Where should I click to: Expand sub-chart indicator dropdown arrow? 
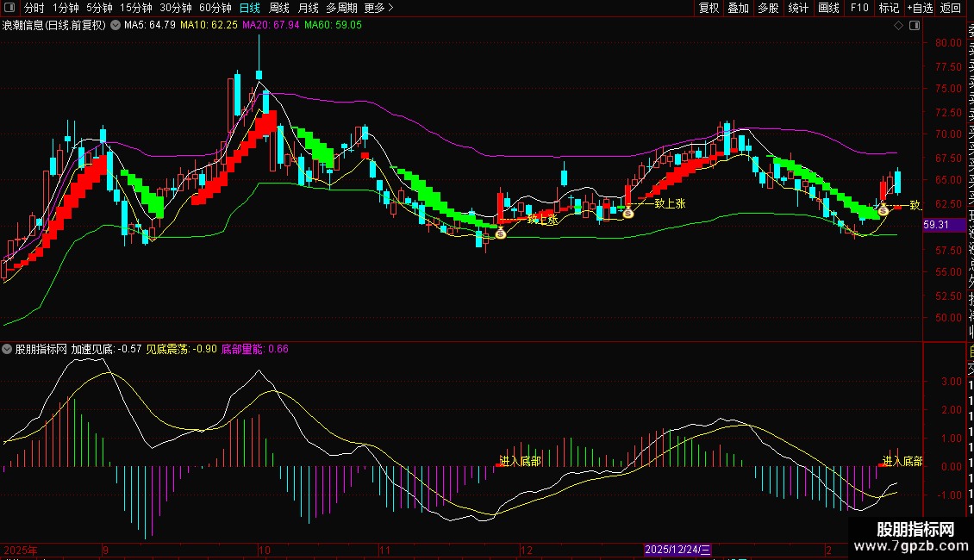point(7,350)
